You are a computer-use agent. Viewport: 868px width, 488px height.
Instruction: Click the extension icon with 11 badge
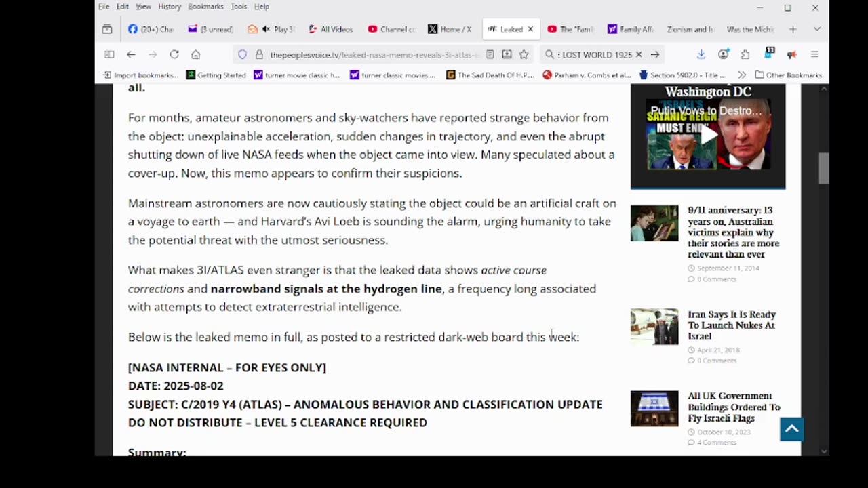click(x=769, y=54)
